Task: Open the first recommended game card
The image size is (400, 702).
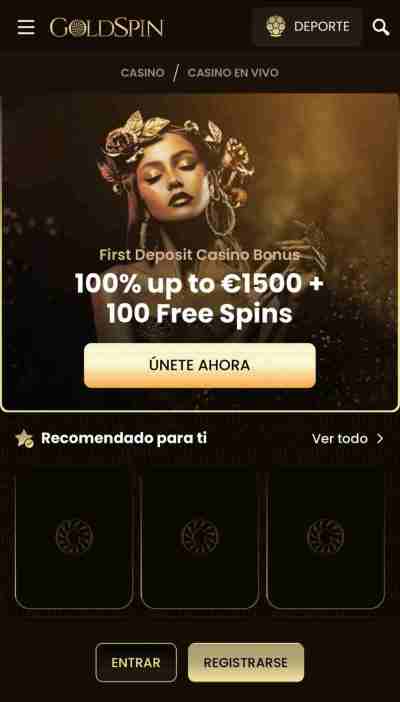Action: pyautogui.click(x=74, y=536)
